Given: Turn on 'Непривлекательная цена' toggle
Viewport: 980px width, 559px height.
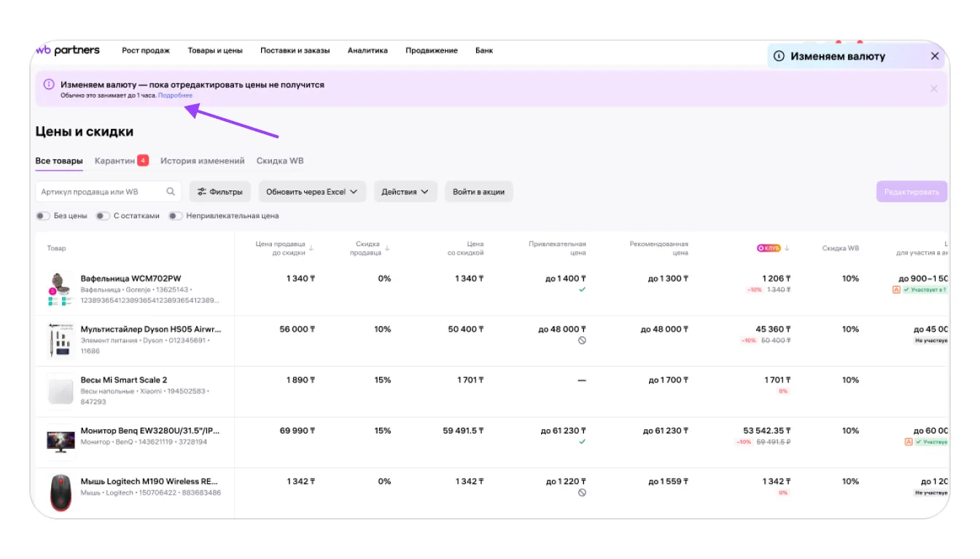Looking at the screenshot, I should point(175,216).
